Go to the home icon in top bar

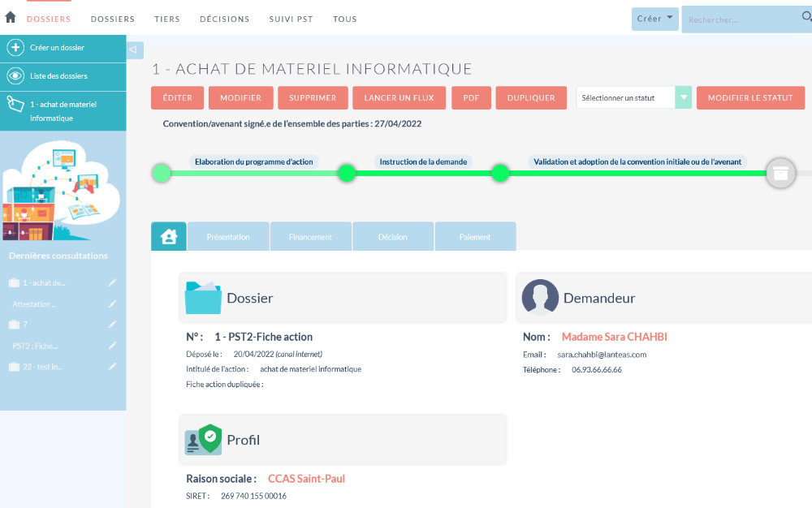pyautogui.click(x=11, y=17)
